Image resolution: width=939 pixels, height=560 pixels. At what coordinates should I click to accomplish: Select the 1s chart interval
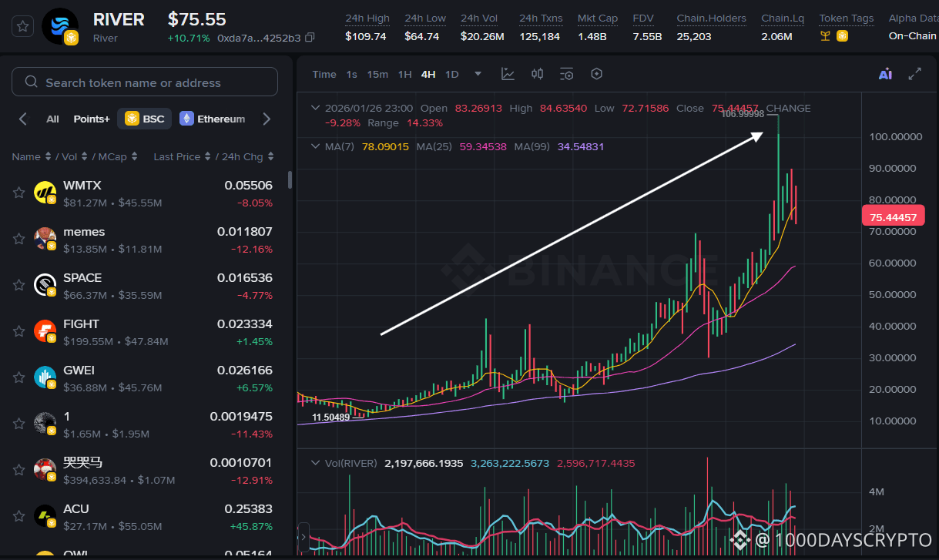pos(351,74)
